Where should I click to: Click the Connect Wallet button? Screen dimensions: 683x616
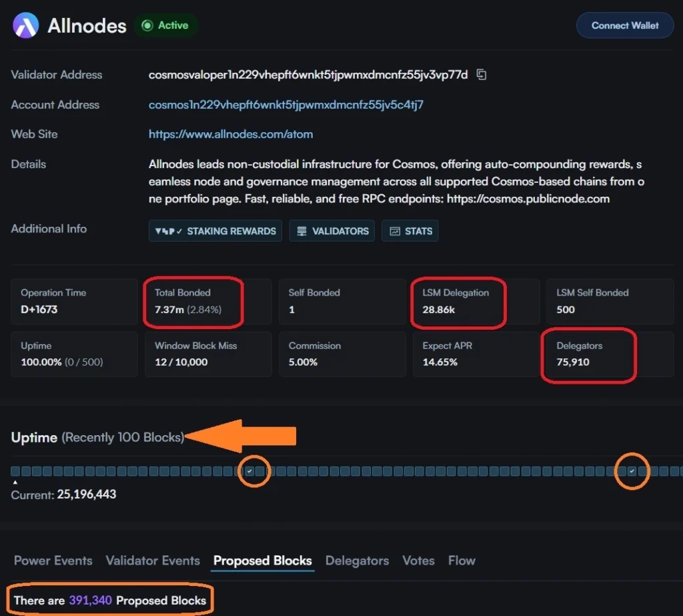624,25
